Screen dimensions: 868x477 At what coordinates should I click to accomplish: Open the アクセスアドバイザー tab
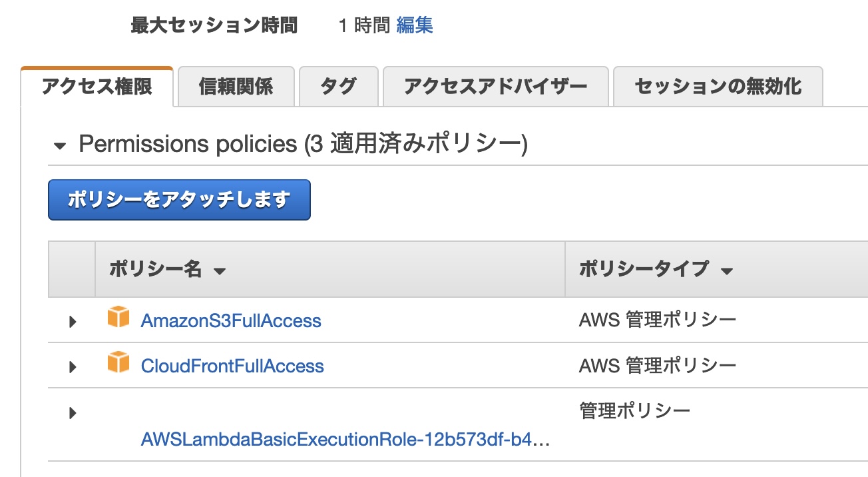[x=496, y=87]
